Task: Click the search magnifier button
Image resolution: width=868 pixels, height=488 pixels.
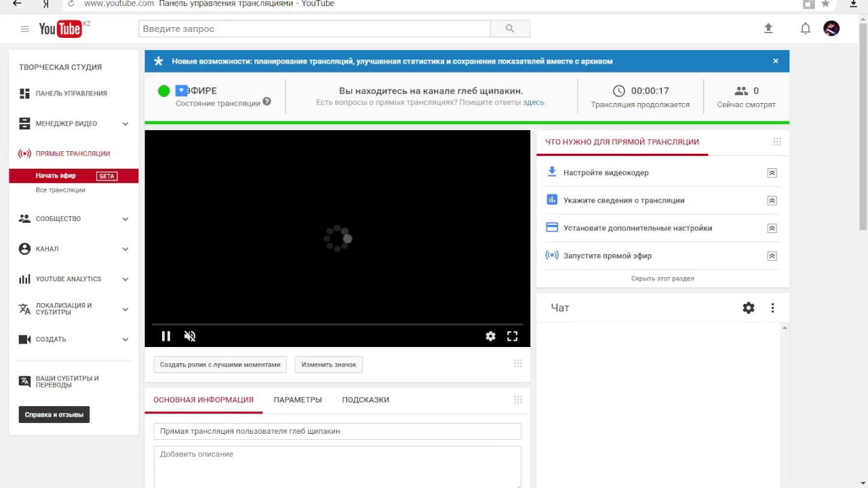Action: pos(510,28)
